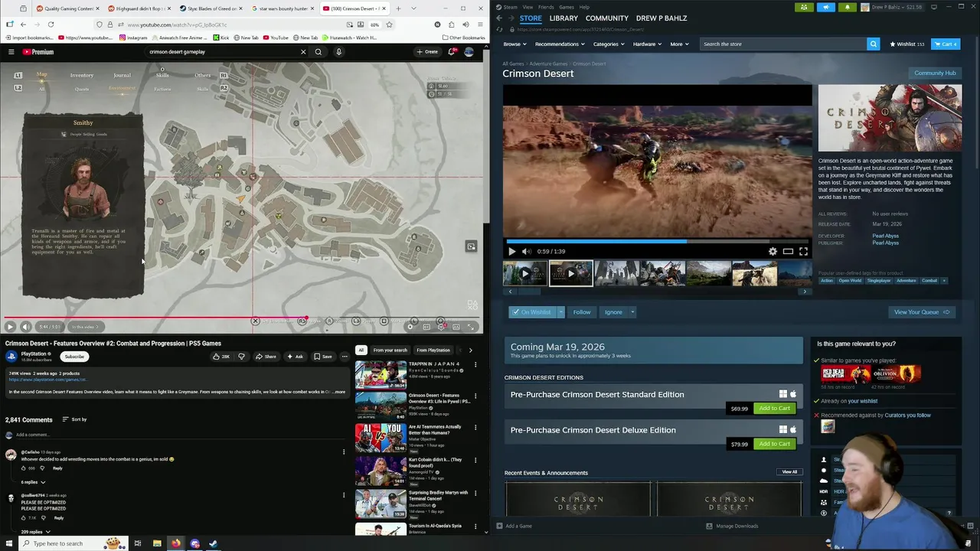Toggle YouTube Subscribe to PlayStation
The height and width of the screenshot is (551, 980).
[x=74, y=357]
